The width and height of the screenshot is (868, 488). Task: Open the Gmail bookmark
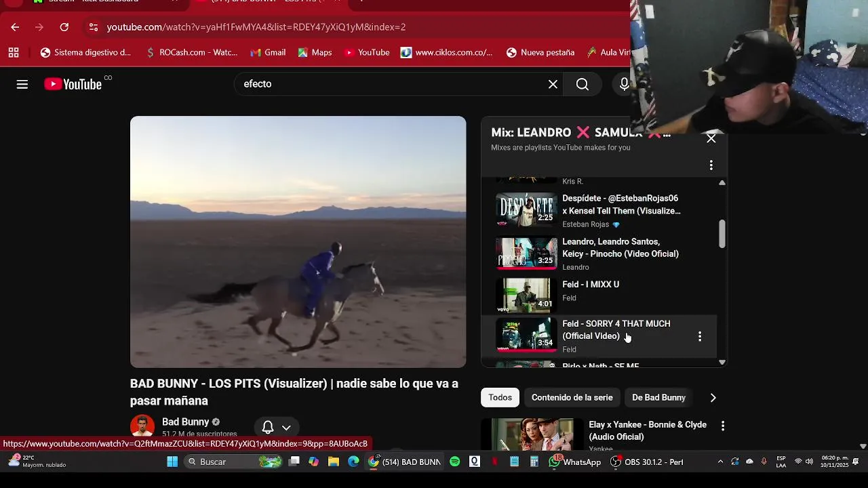268,52
